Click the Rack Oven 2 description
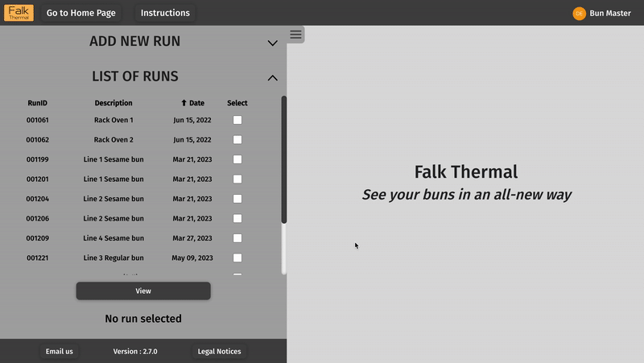 click(114, 139)
